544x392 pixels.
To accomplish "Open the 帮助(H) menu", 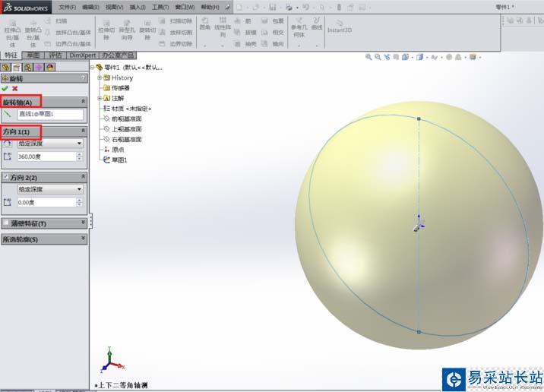I will [210, 7].
